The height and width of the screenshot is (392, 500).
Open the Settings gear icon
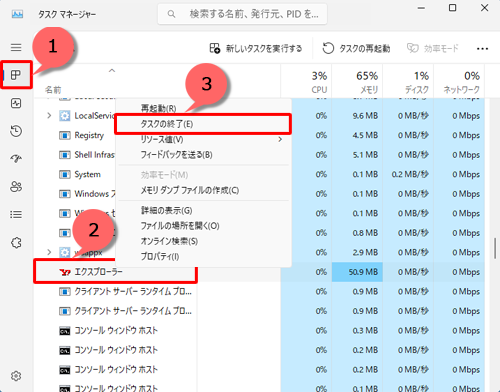pyautogui.click(x=16, y=376)
